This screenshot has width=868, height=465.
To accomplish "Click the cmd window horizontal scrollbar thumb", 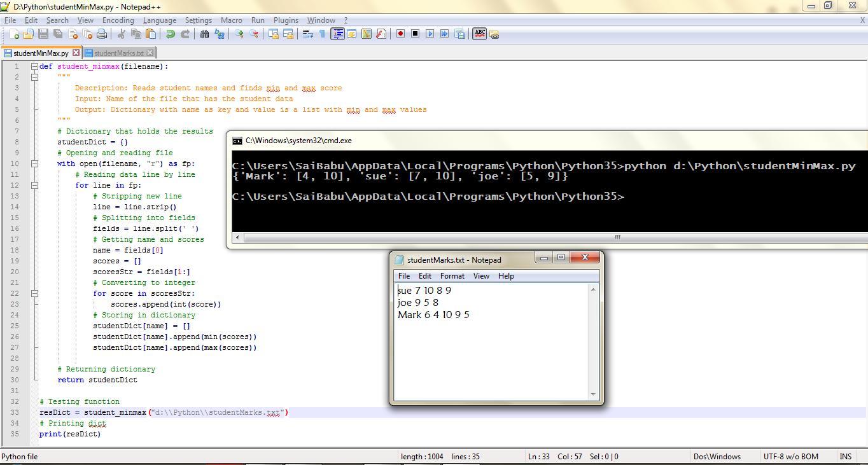I will (616, 237).
